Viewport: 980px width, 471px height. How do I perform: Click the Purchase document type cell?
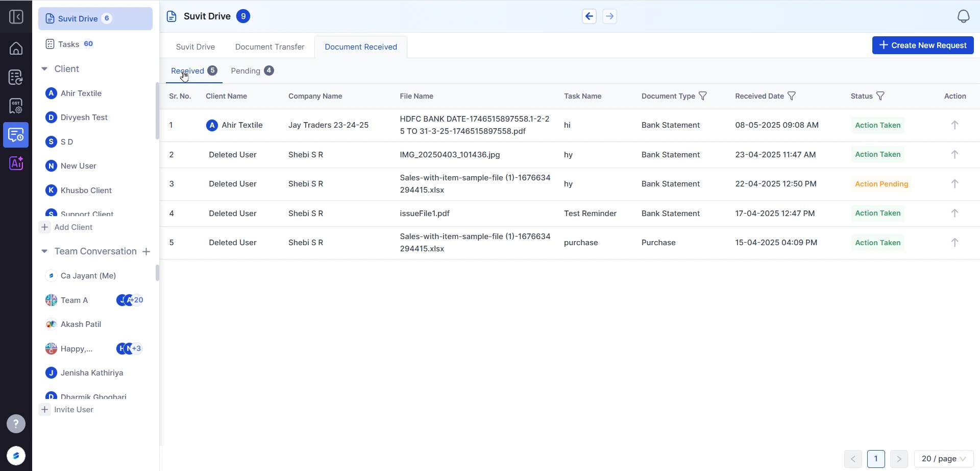click(x=658, y=243)
